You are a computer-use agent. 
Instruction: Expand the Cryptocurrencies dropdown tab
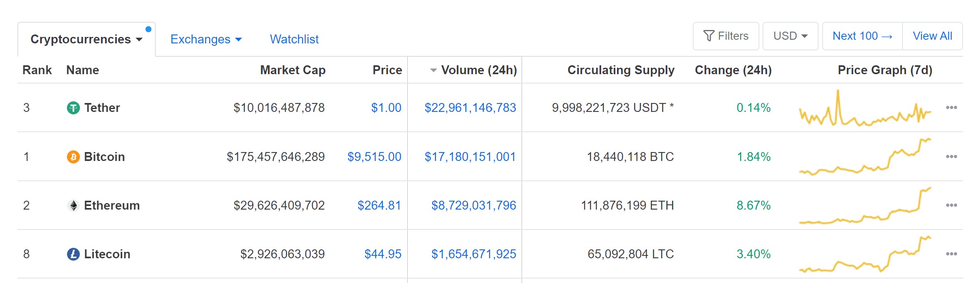coord(86,39)
